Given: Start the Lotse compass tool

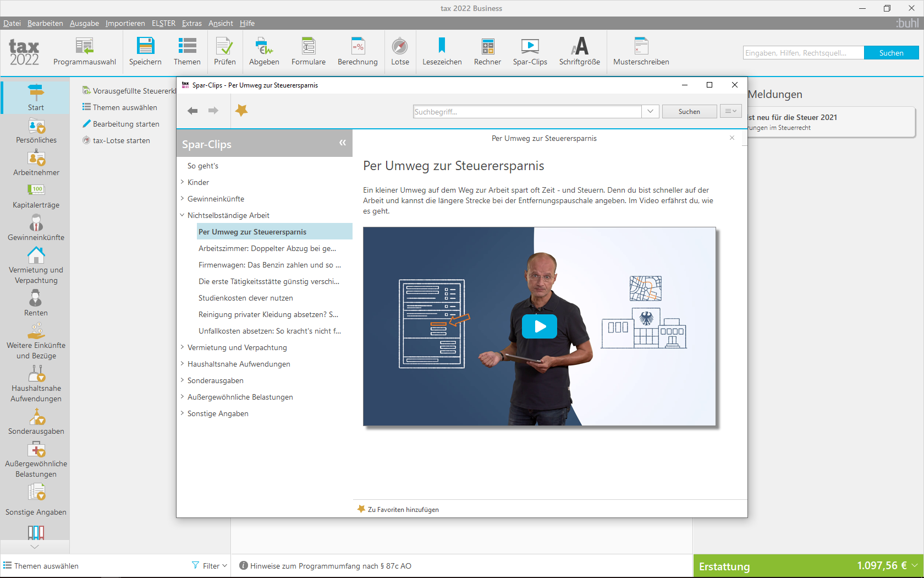Looking at the screenshot, I should [x=400, y=51].
